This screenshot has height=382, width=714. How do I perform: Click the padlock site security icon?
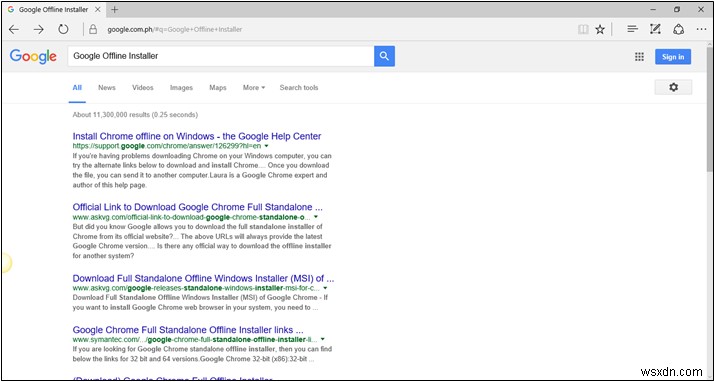(x=93, y=30)
